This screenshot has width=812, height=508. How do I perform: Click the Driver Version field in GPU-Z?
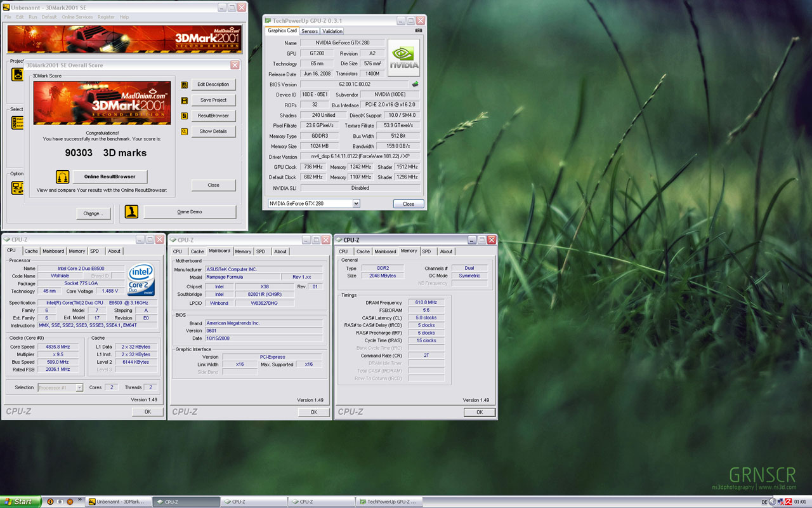point(359,156)
